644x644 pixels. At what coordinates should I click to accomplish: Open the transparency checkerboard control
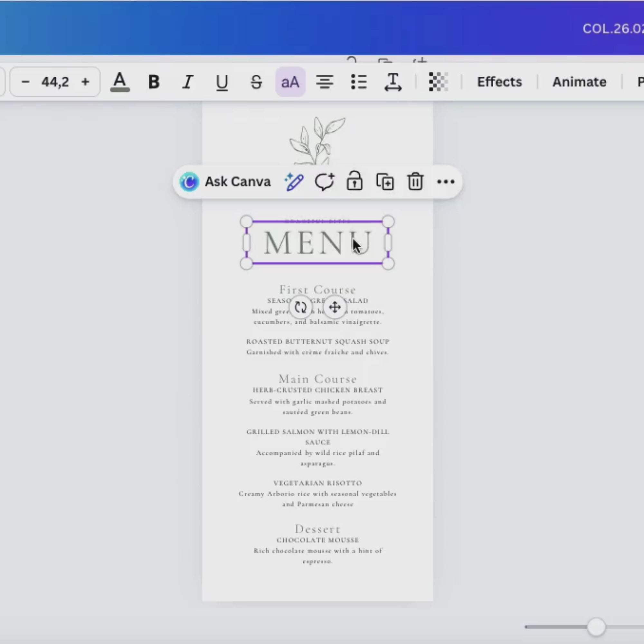(x=438, y=82)
